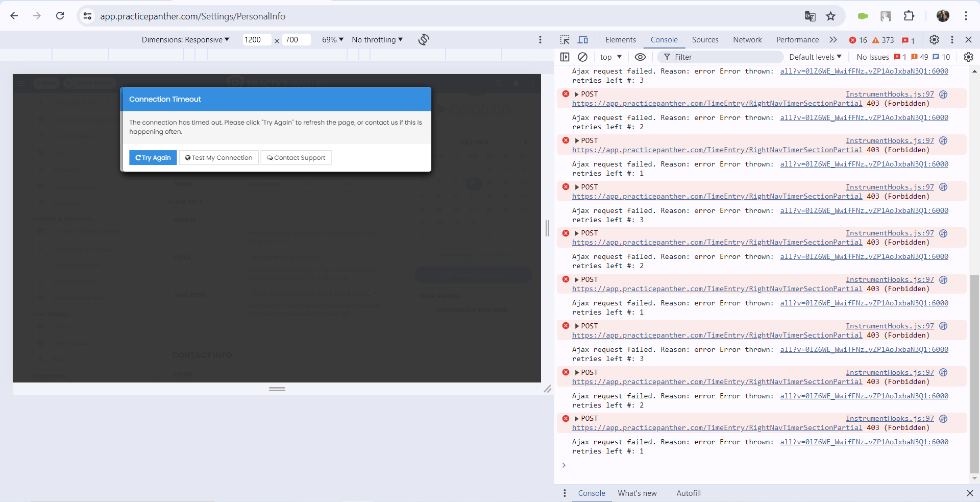This screenshot has width=980, height=502.
Task: Open the first InstrumentHooks.js:97 source link
Action: [x=890, y=94]
